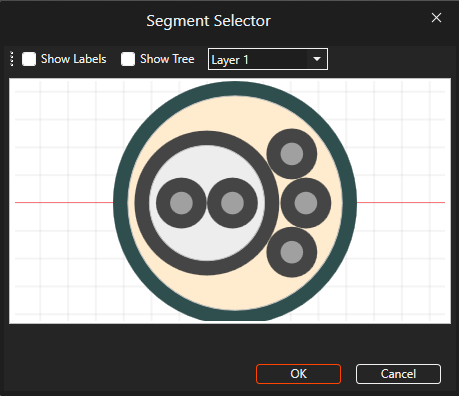Close the Segment Selector dialog
Viewport: 459px width, 396px height.
pyautogui.click(x=436, y=18)
